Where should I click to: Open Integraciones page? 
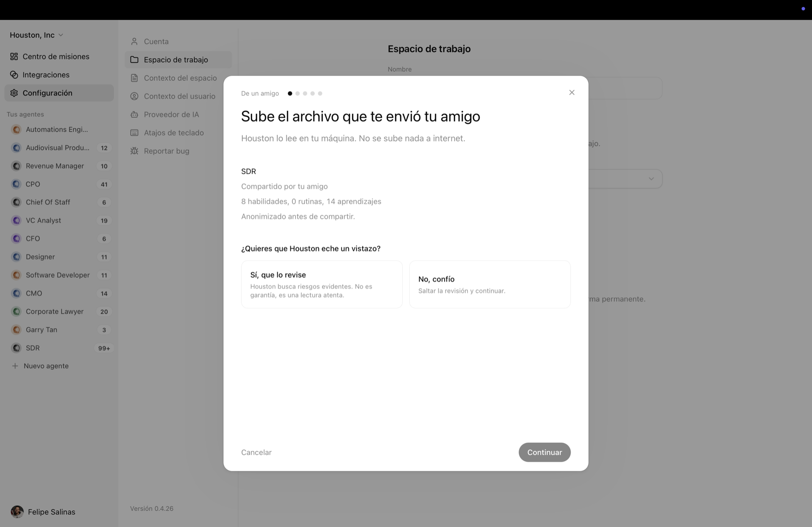click(59, 74)
